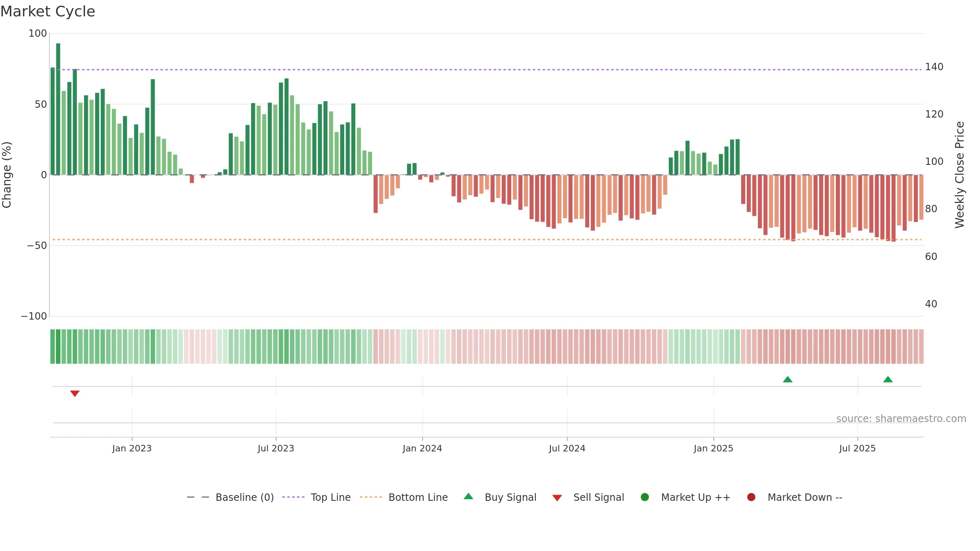
Task: Toggle the Bottom Line legend entry
Action: point(404,497)
